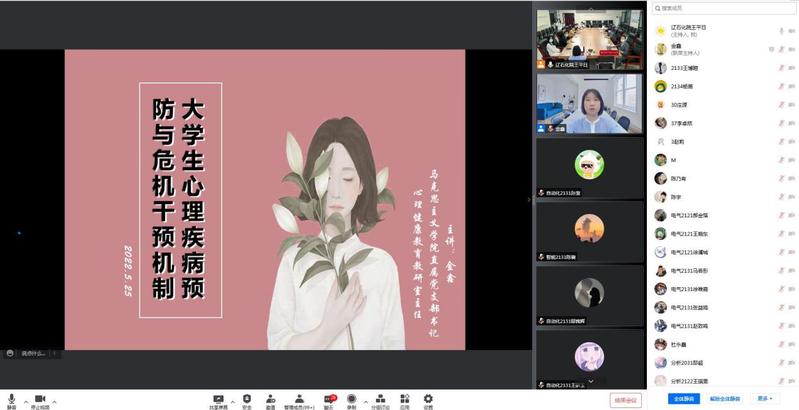Select member row 陈宇

(x=725, y=197)
